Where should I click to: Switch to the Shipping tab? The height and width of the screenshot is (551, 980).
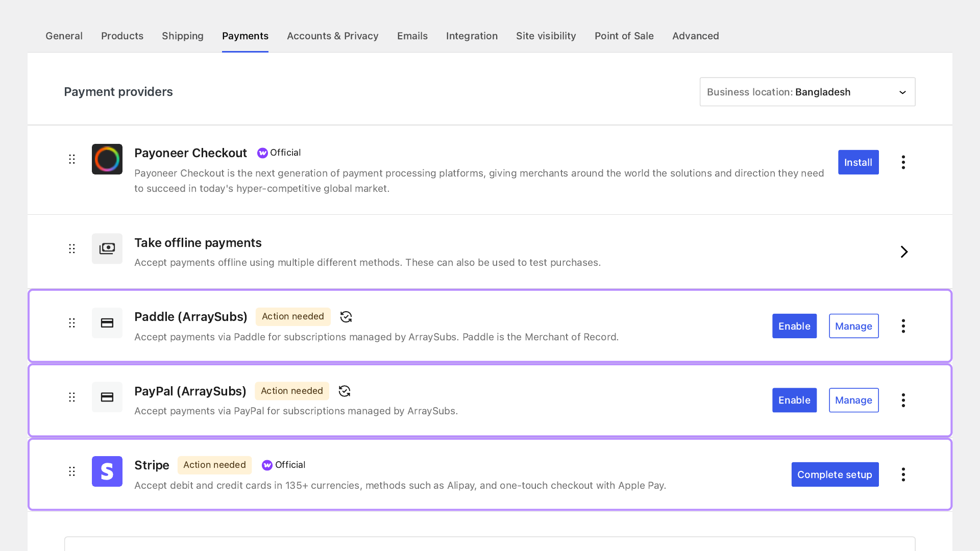[x=183, y=36]
